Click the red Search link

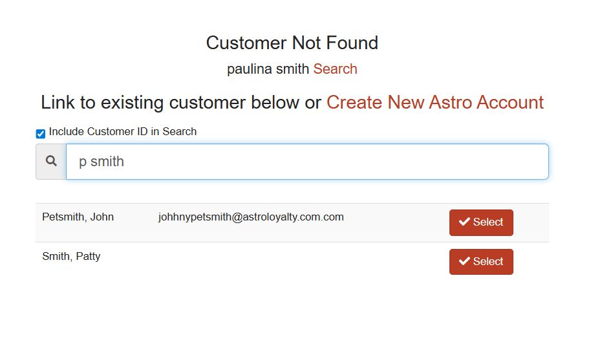point(335,69)
